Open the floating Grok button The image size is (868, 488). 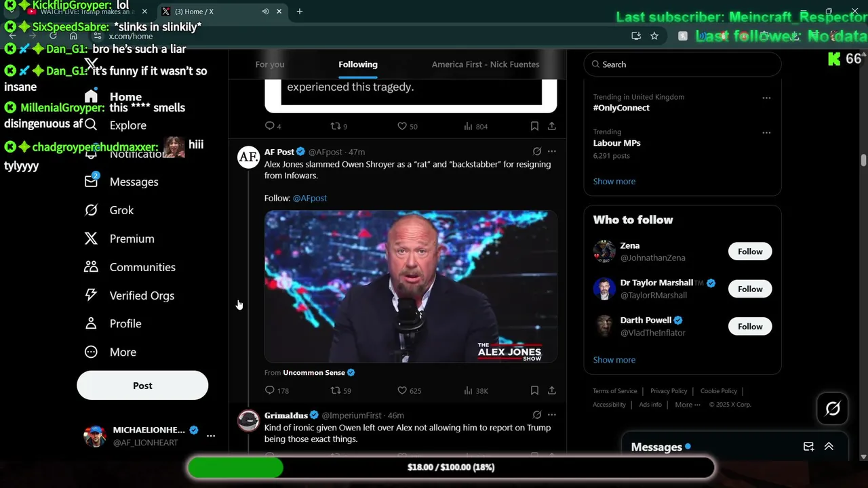833,409
